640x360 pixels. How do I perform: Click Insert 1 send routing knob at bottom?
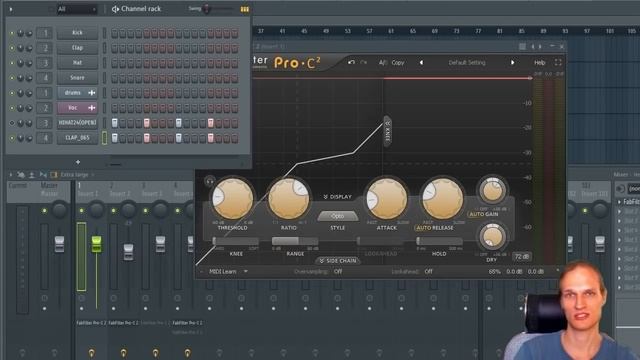tap(91, 352)
